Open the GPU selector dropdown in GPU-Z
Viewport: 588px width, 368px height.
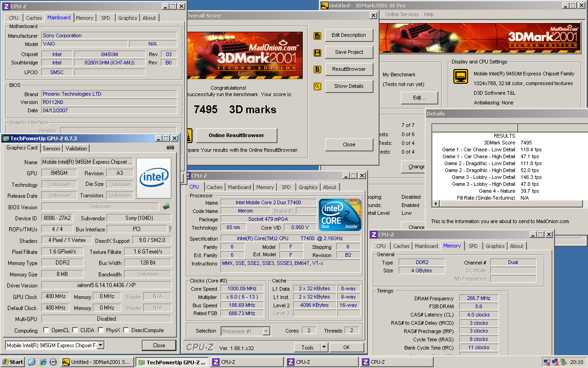point(101,345)
